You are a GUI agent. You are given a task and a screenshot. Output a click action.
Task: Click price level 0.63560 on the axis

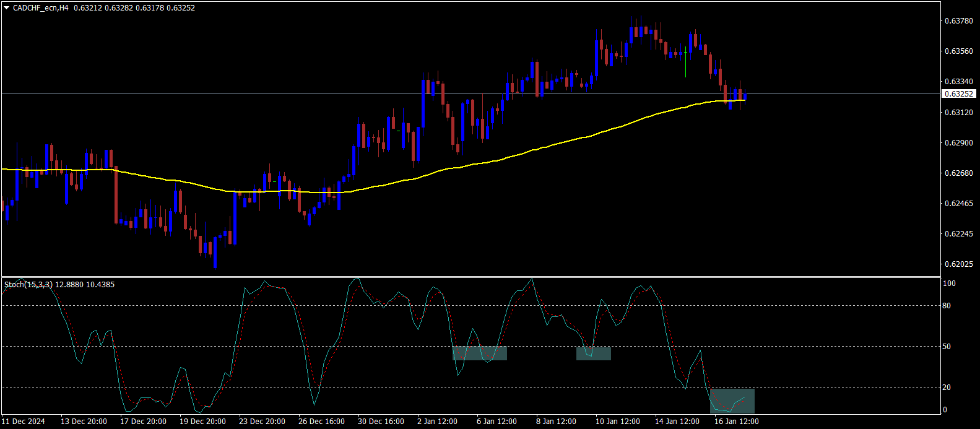(x=958, y=51)
